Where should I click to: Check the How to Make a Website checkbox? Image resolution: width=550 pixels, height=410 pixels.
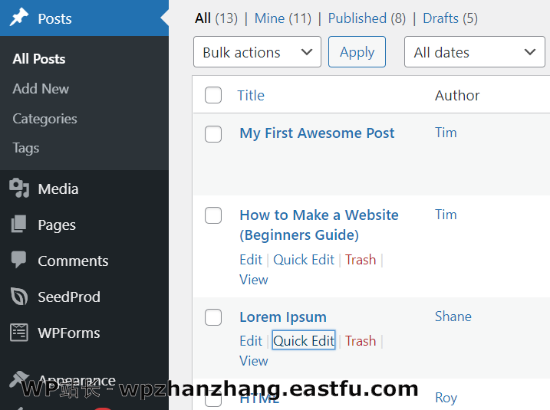pos(213,215)
